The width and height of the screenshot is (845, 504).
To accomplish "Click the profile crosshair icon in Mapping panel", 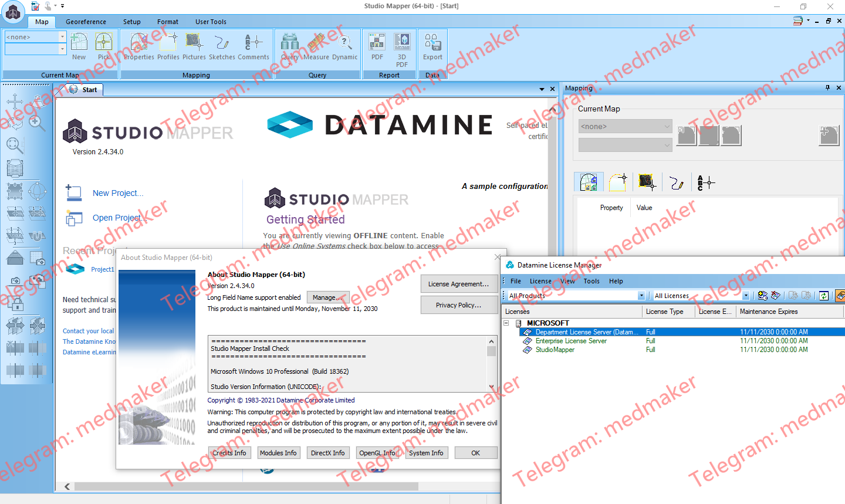I will coord(618,182).
